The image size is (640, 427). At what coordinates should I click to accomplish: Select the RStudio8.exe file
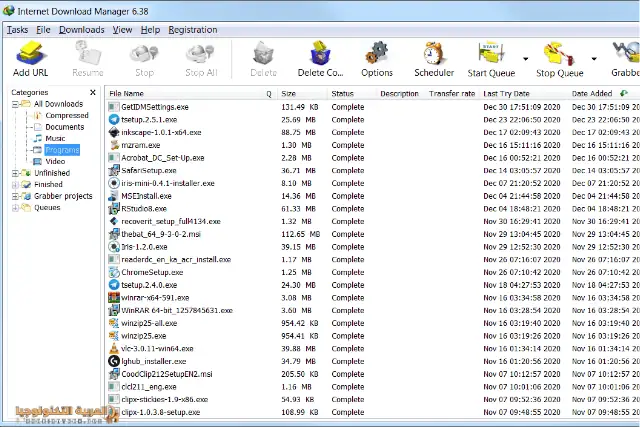[x=144, y=209]
